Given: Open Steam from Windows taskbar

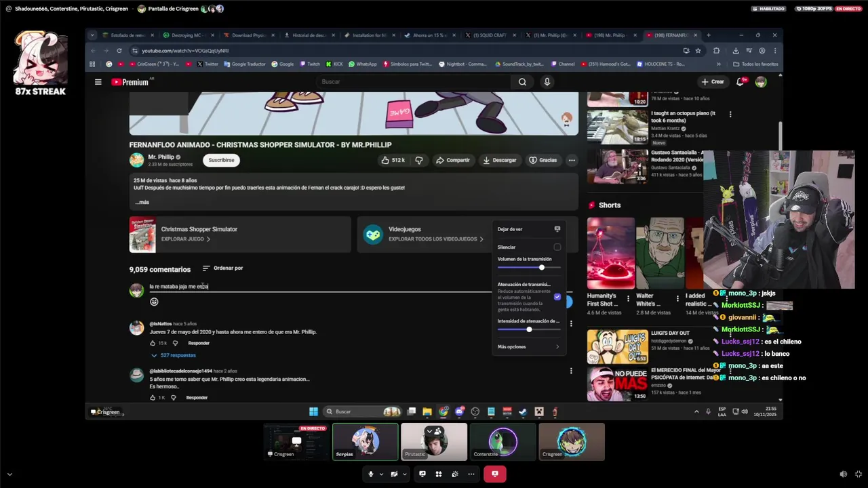Looking at the screenshot, I should (523, 411).
